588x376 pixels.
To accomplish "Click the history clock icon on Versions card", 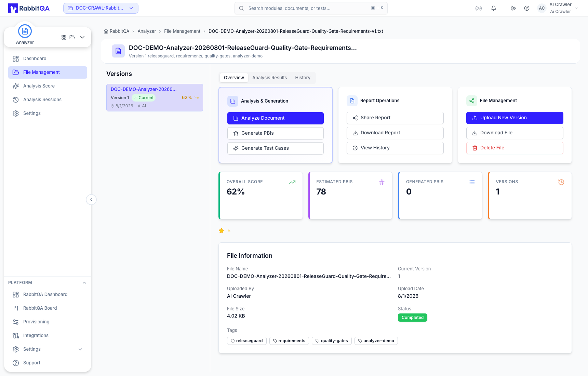I will pyautogui.click(x=561, y=182).
